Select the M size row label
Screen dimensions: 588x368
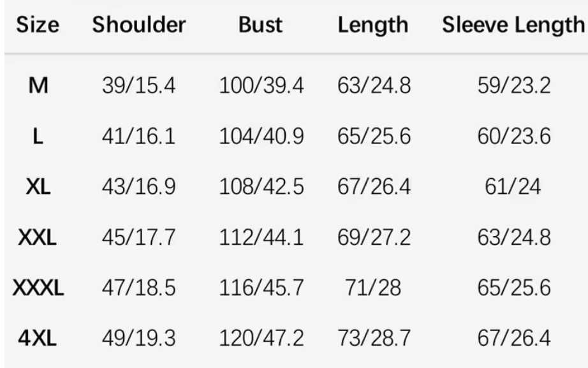(38, 85)
